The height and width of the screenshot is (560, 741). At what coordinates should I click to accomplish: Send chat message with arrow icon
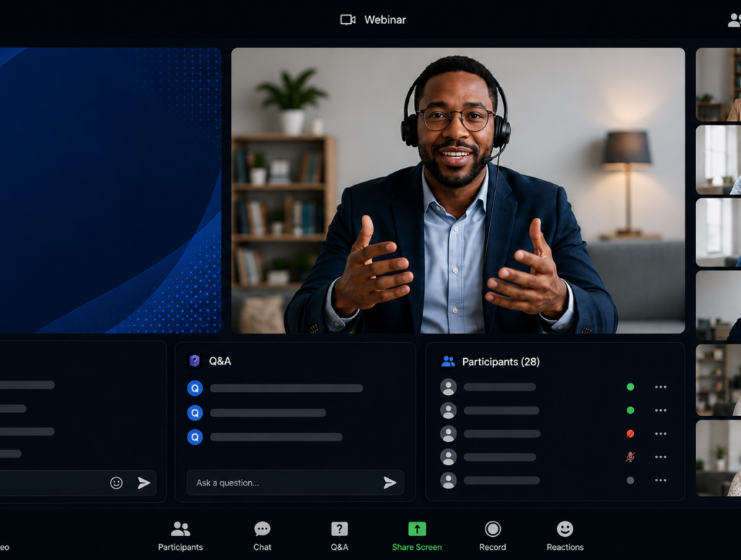tap(144, 483)
